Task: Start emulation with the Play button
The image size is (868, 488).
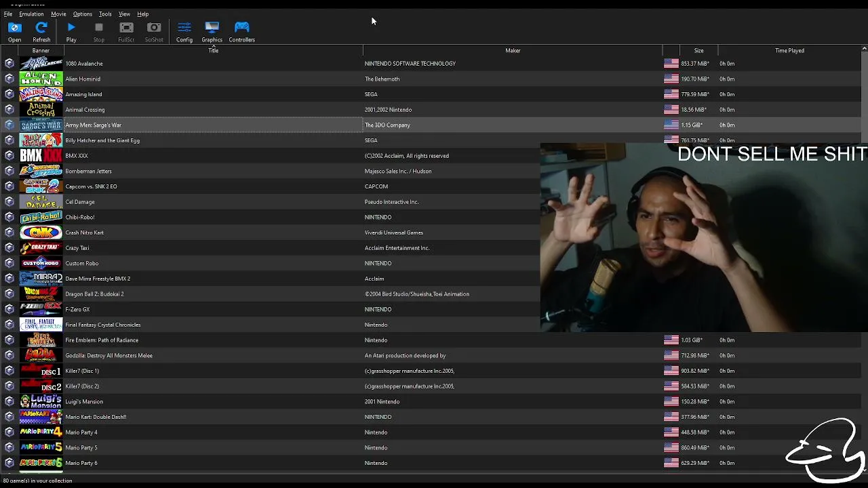Action: coord(71,31)
